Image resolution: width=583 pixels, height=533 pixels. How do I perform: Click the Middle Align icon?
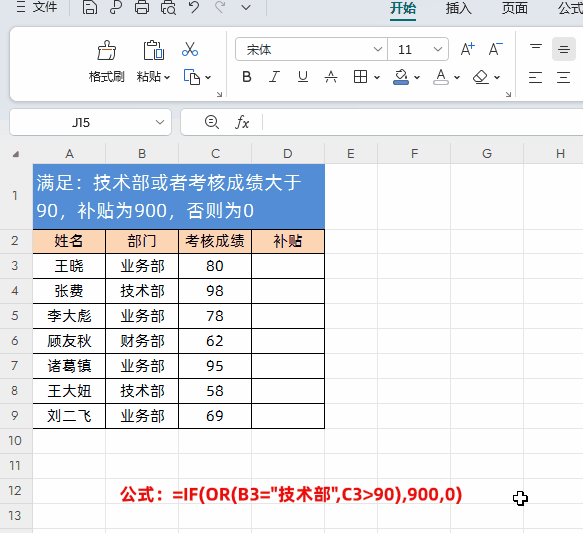(x=564, y=49)
